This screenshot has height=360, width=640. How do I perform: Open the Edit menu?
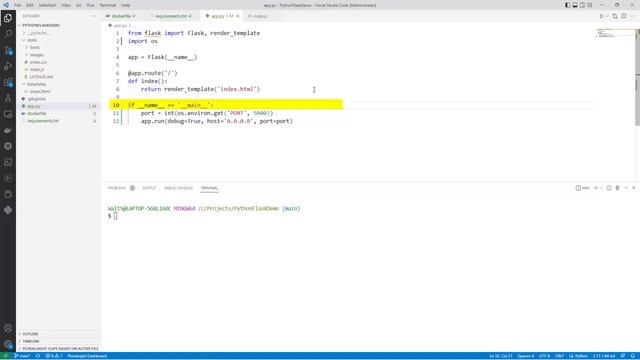30,5
